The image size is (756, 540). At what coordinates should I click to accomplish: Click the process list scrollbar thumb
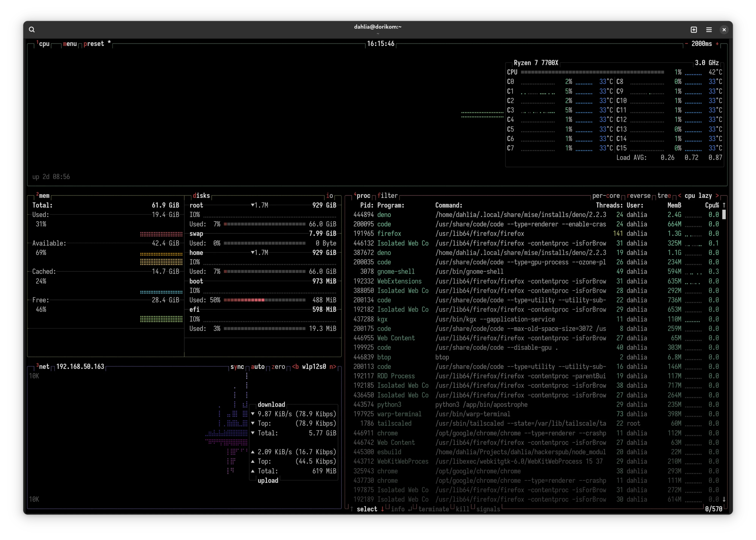(x=724, y=215)
